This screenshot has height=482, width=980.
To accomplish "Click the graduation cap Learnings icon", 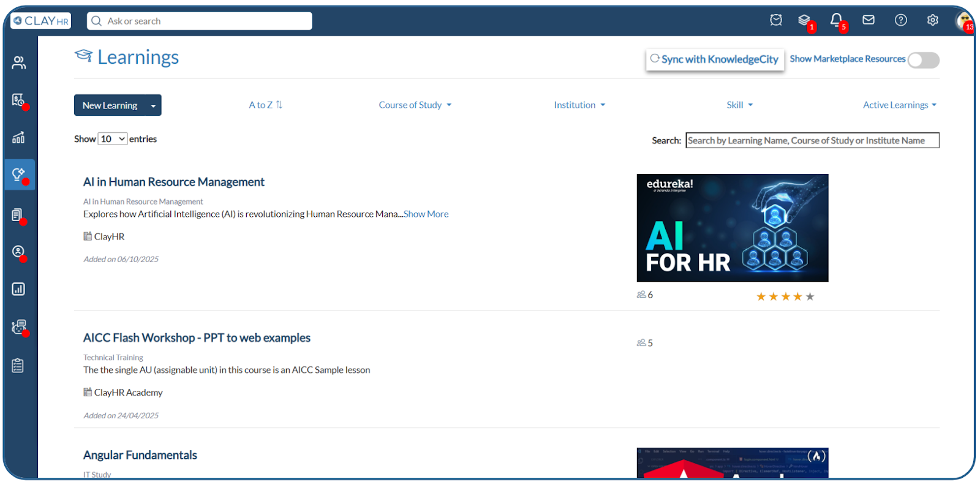I will 83,56.
